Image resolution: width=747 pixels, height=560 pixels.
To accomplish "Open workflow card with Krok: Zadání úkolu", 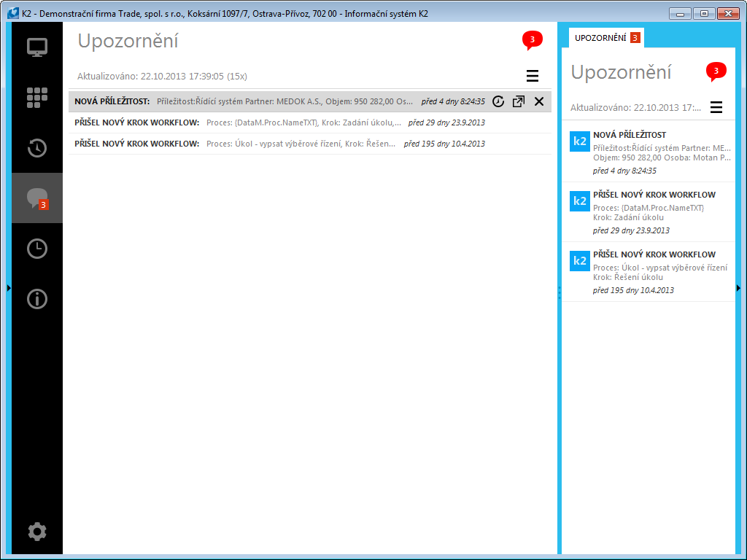I will [x=649, y=212].
